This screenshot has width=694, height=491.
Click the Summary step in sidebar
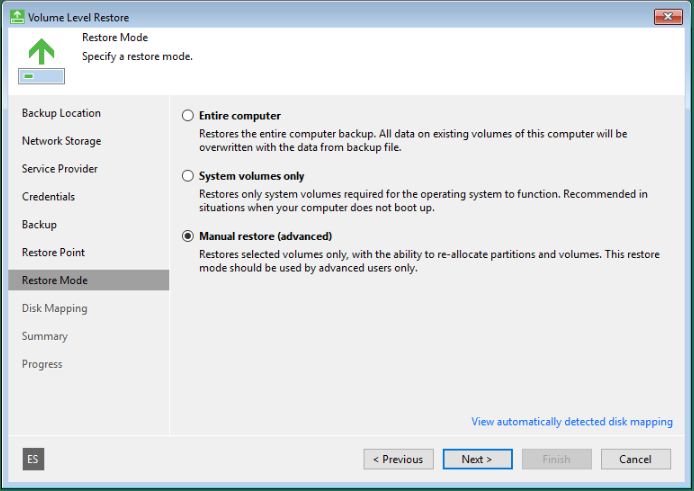(45, 337)
